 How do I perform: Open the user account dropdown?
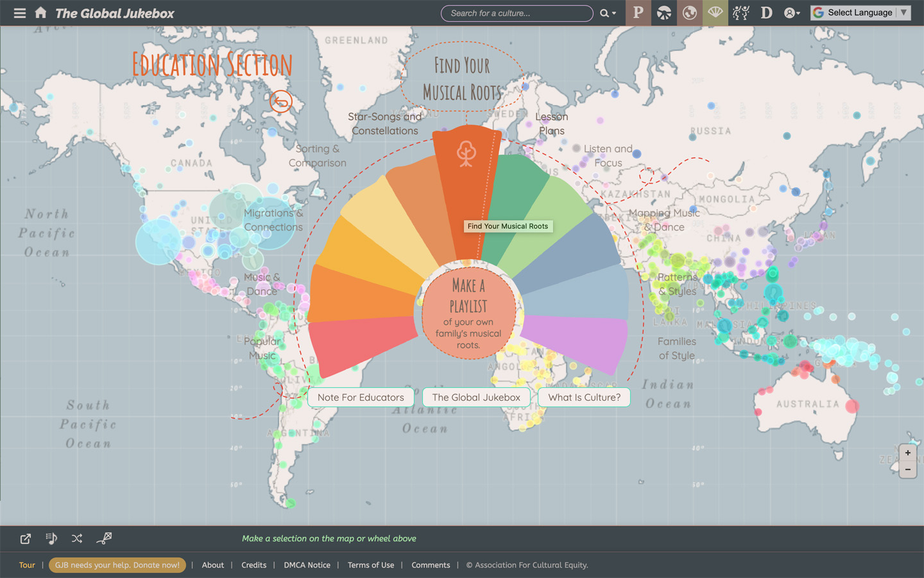[792, 13]
